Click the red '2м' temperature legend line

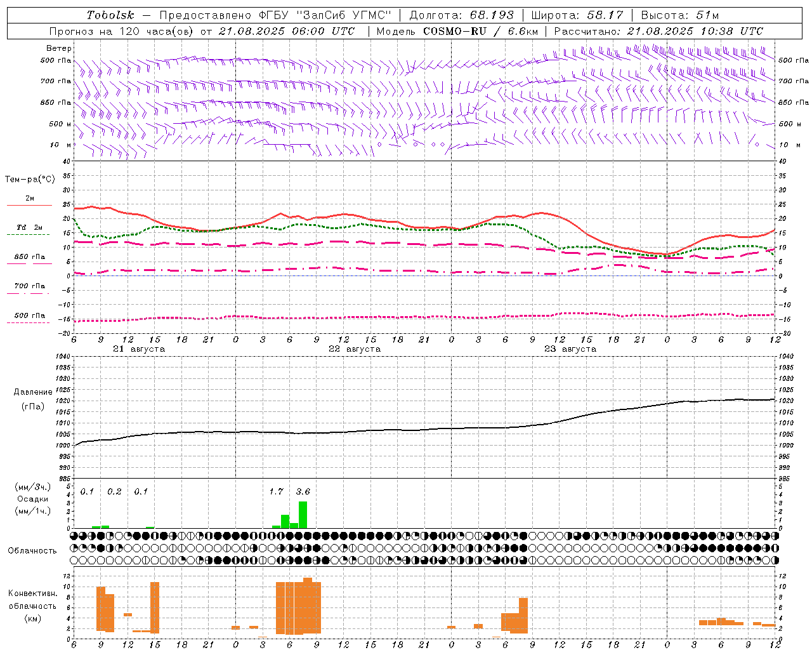(29, 206)
